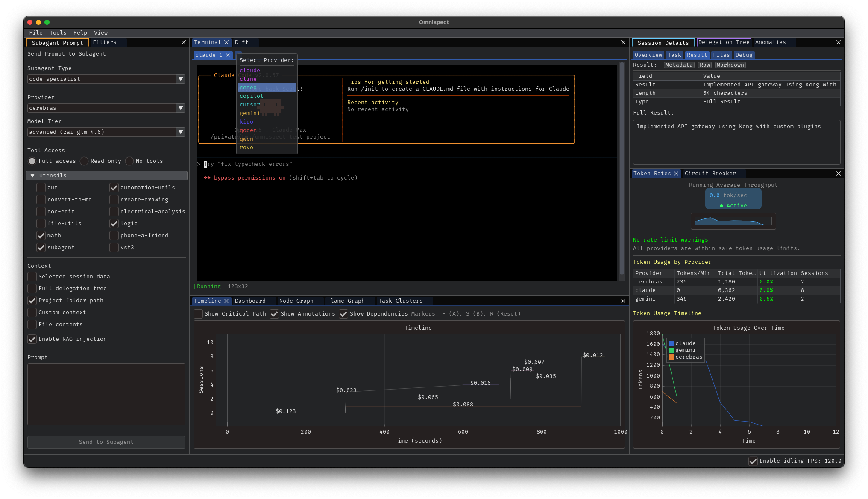The height and width of the screenshot is (499, 868).
Task: Enable the file-utils utensil
Action: pos(41,223)
